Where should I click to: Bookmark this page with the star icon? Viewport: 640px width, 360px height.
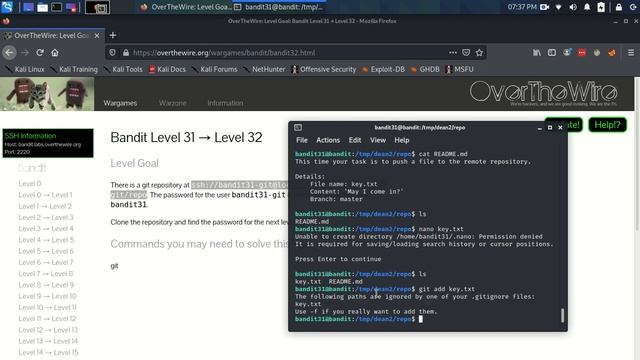pyautogui.click(x=479, y=53)
